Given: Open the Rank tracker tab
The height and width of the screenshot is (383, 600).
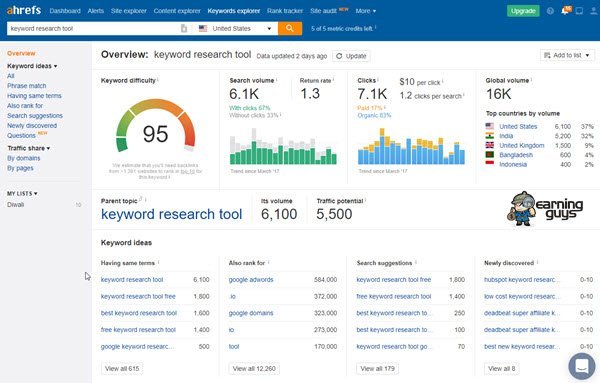Looking at the screenshot, I should point(285,11).
